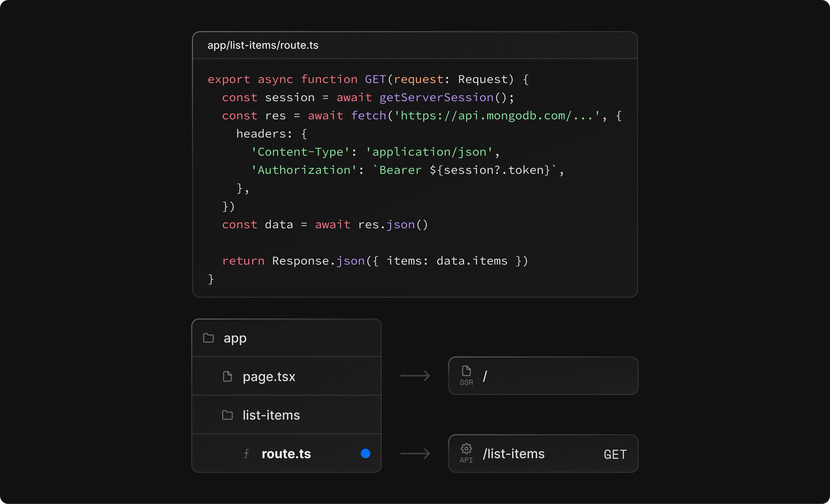
Task: Click the blue dot on route.ts
Action: (365, 453)
